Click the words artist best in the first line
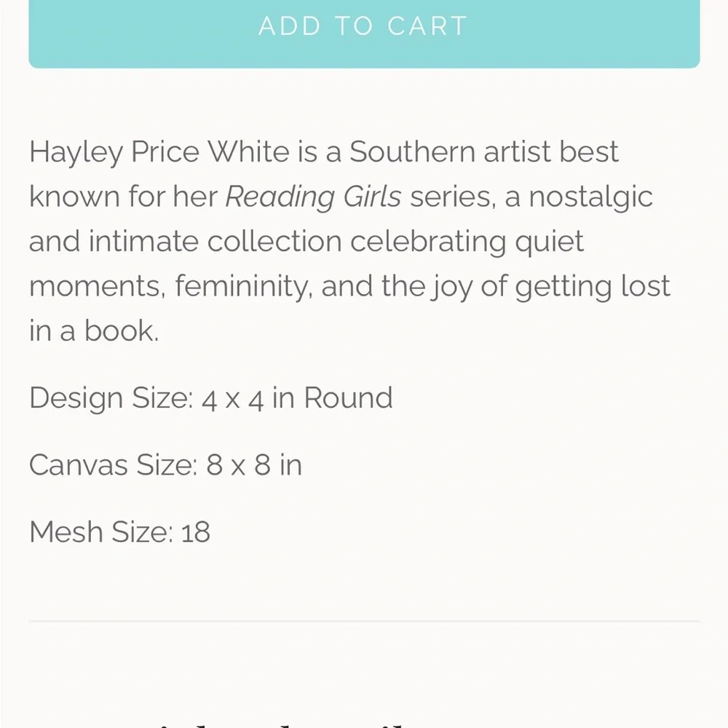The image size is (728, 728). (551, 152)
